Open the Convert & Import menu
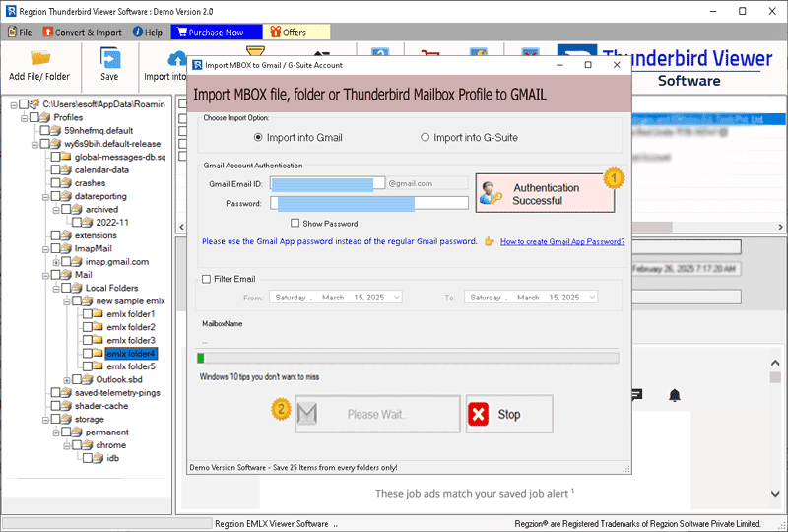The image size is (788, 532). (x=83, y=33)
